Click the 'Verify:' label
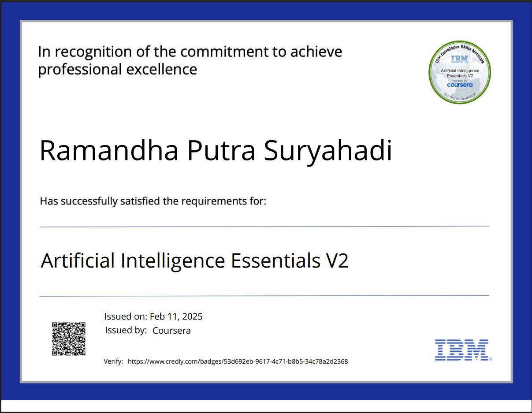This screenshot has height=413, width=532. coord(113,361)
